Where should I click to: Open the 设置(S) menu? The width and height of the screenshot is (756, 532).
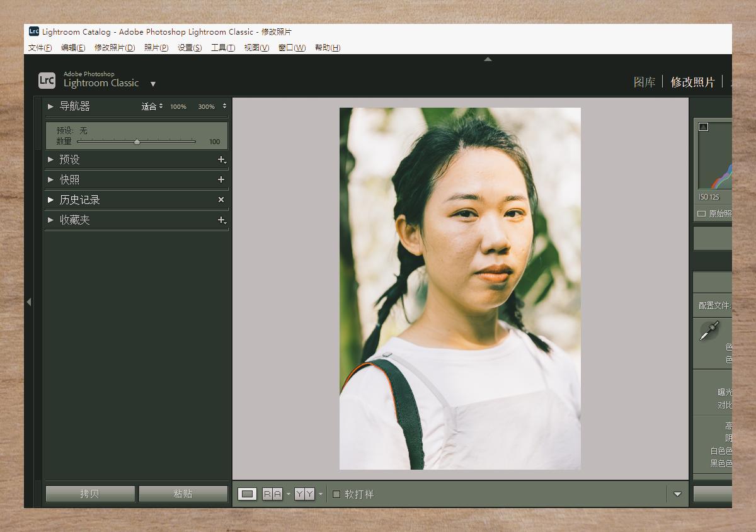pos(190,48)
